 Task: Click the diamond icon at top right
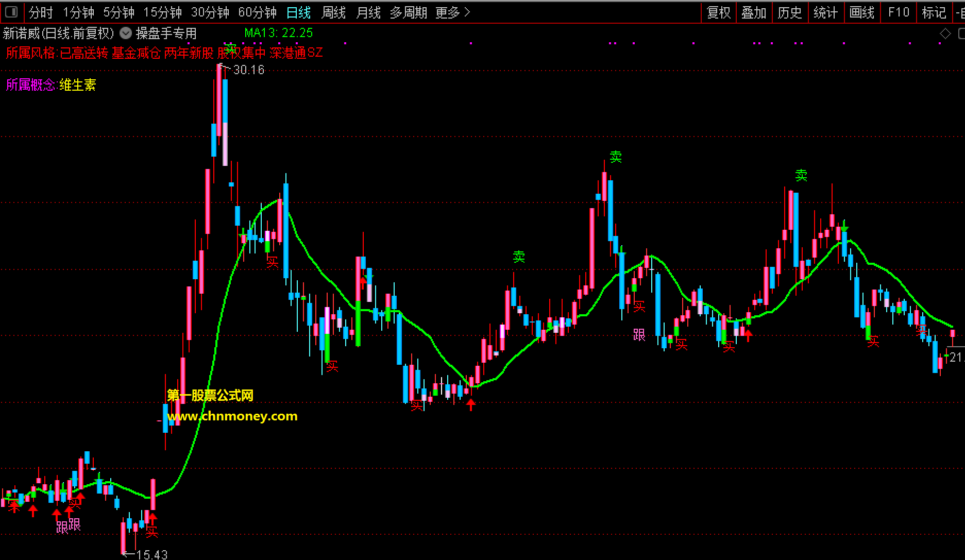tap(945, 34)
